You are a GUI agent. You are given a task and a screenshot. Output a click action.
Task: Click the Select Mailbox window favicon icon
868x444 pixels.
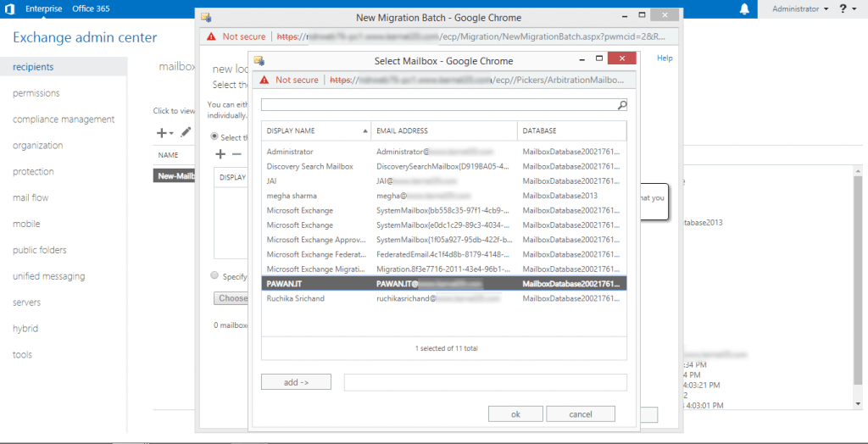[x=259, y=60]
